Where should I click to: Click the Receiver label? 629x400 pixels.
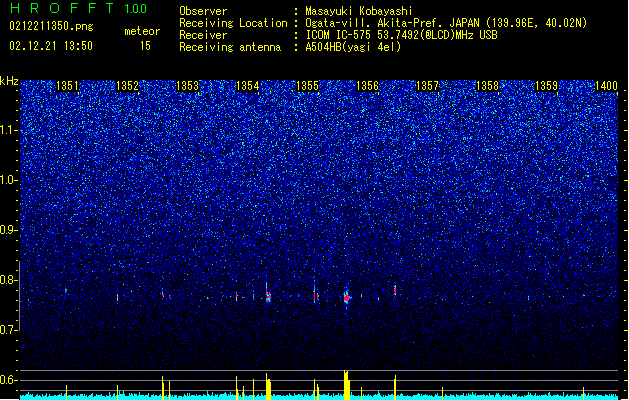coord(203,35)
